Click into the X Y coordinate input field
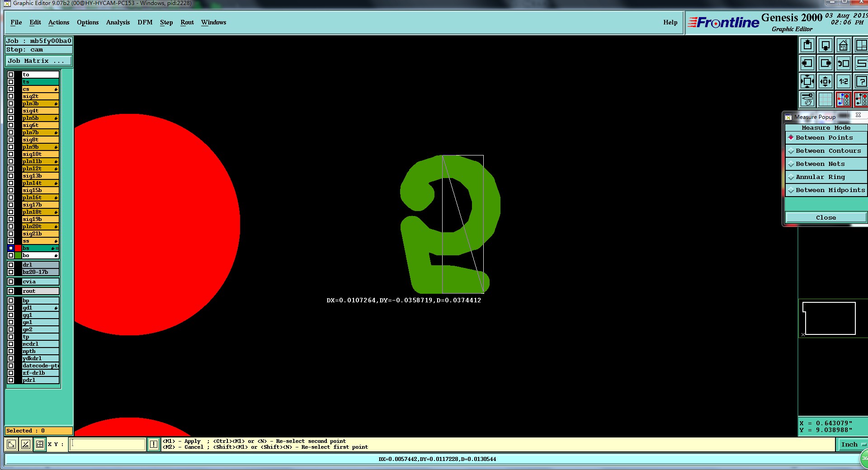The height and width of the screenshot is (470, 868). 108,444
